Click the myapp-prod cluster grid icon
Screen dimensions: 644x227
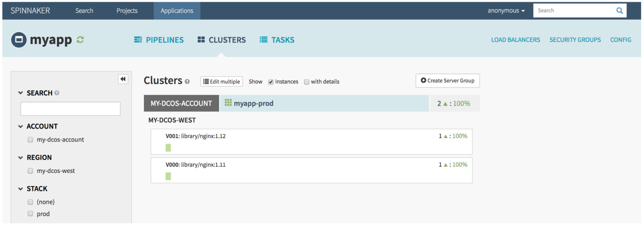(228, 103)
